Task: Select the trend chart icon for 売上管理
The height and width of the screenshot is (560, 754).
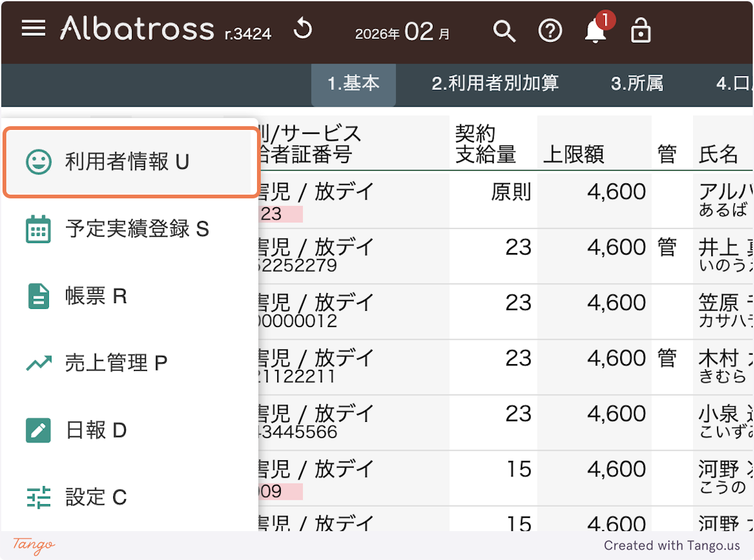Action: (x=38, y=363)
